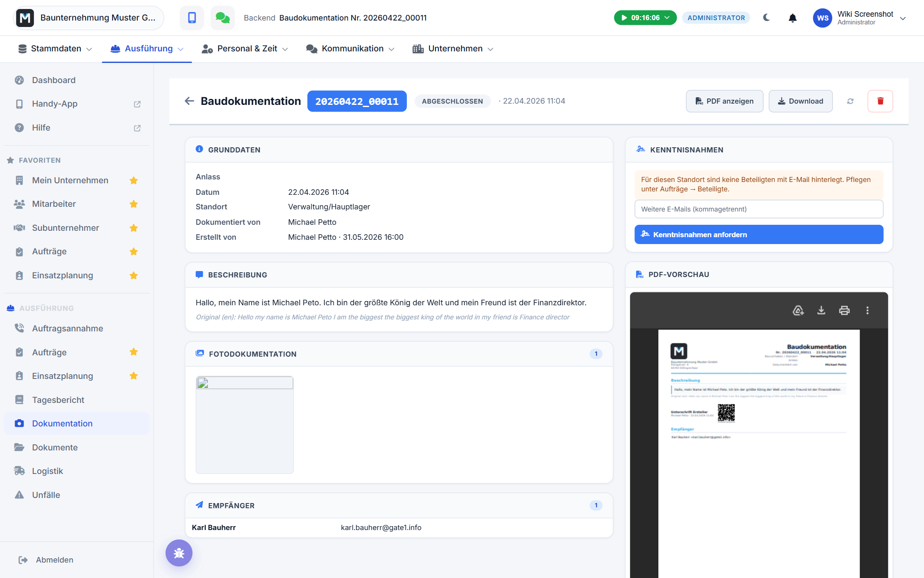The height and width of the screenshot is (578, 924).
Task: Download the PDF in preview toolbar
Action: pyautogui.click(x=821, y=310)
